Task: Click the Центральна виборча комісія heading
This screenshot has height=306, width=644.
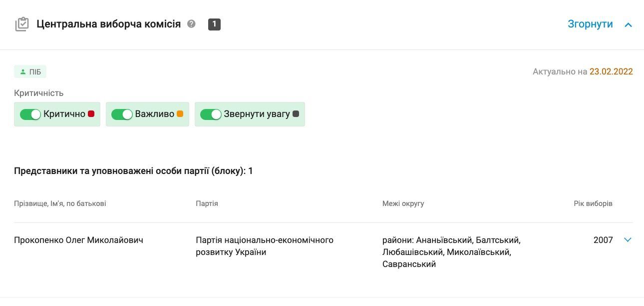Action: point(108,24)
